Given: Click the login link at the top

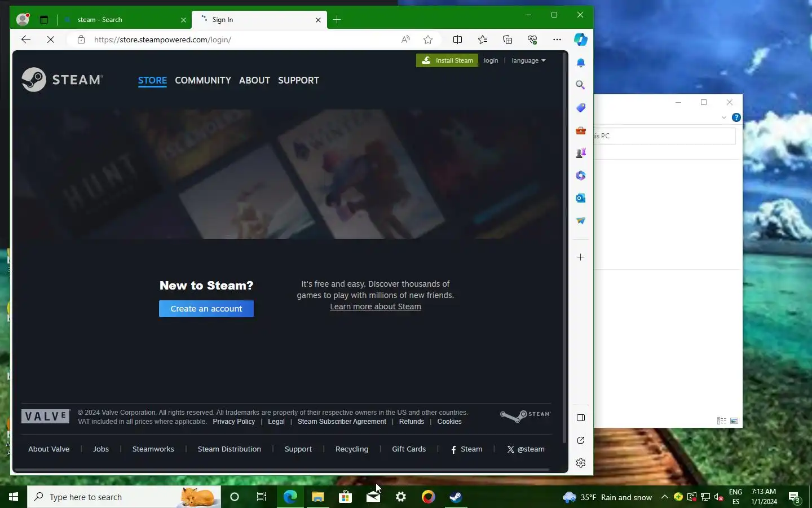Looking at the screenshot, I should 491,60.
